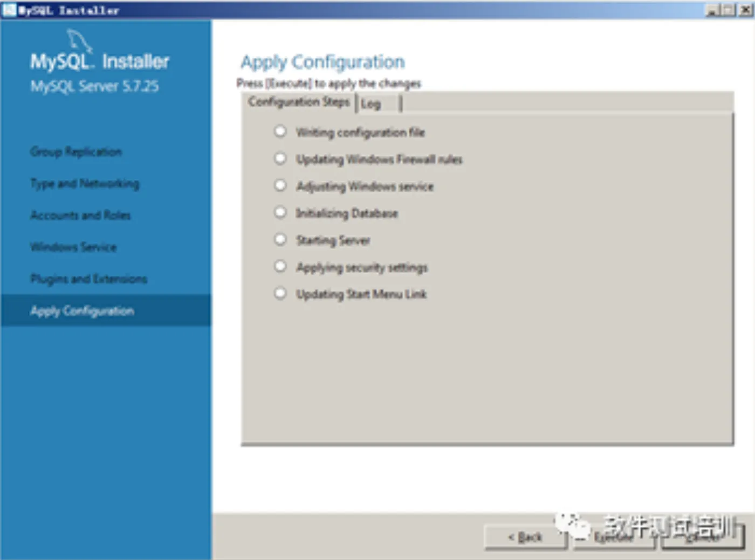Go to Group Replication step in sidebar
The image size is (755, 560).
click(76, 151)
